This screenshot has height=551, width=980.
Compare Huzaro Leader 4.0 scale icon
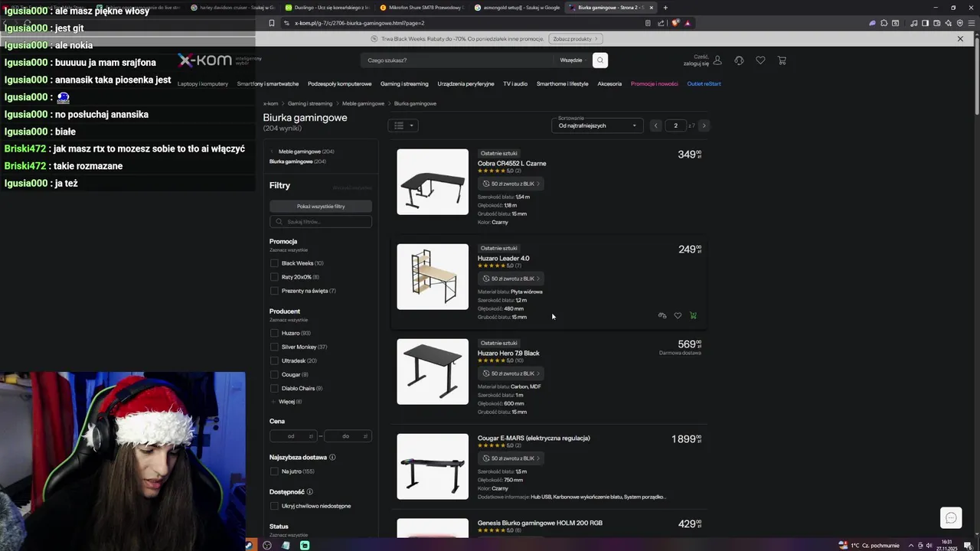click(662, 315)
